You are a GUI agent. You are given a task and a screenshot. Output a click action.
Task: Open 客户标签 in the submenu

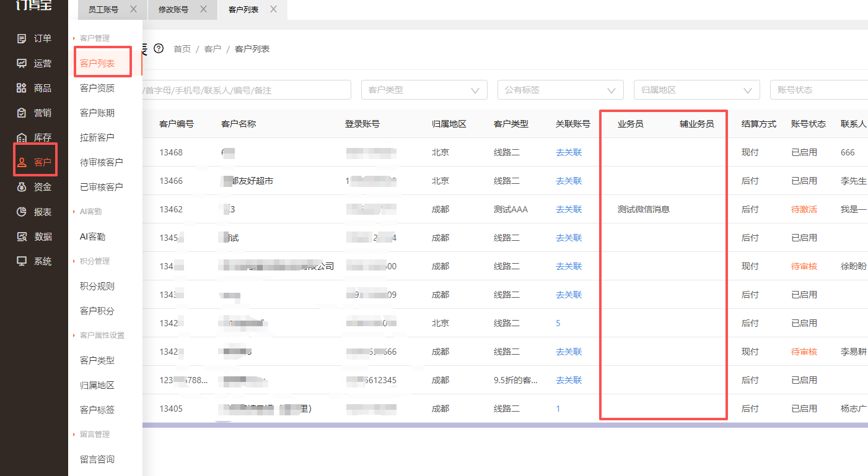[x=97, y=410]
